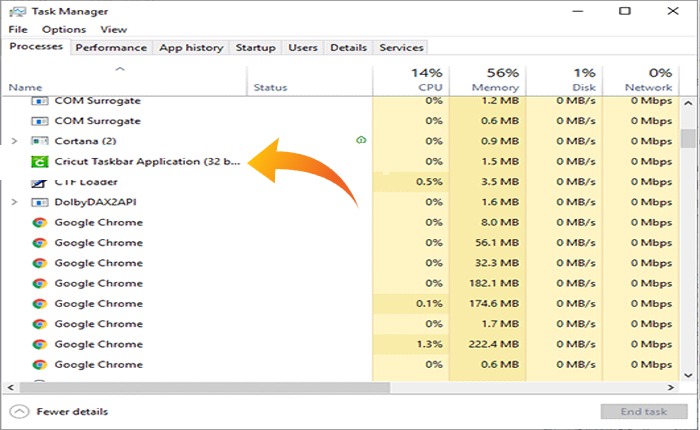Switch to the Startup tab
Viewport: 700px width, 430px height.
point(255,47)
